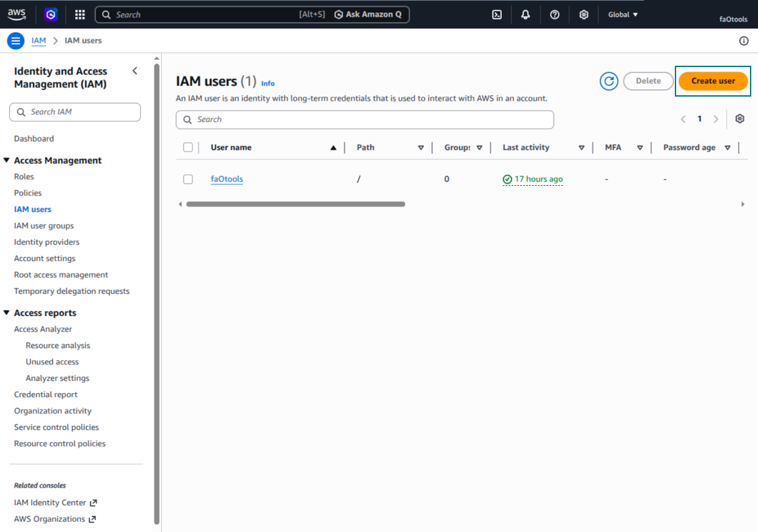758x532 pixels.
Task: Click IAM breadcrumb link
Action: 39,41
